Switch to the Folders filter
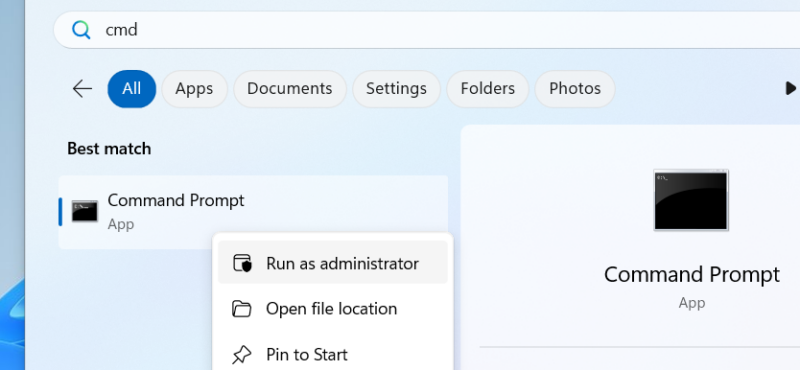This screenshot has height=370, width=800. (488, 89)
